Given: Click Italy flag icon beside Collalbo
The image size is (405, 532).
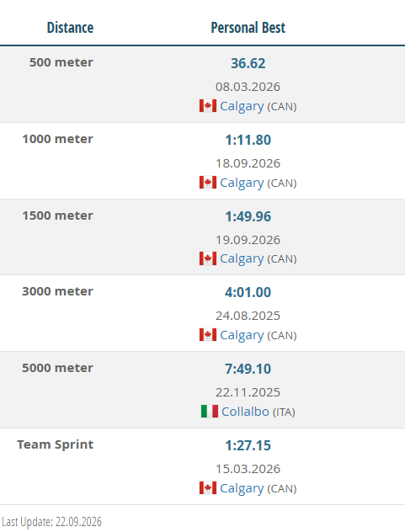Looking at the screenshot, I should (x=210, y=412).
